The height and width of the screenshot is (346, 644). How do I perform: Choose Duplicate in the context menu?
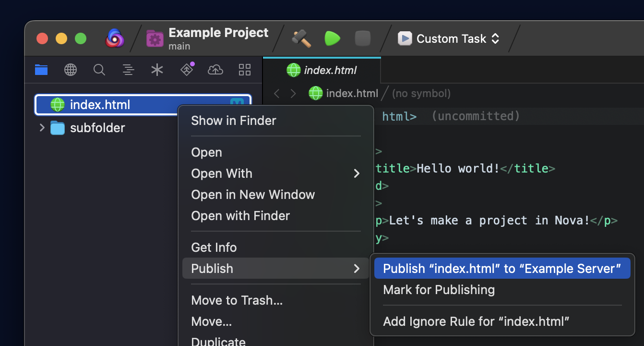point(218,342)
